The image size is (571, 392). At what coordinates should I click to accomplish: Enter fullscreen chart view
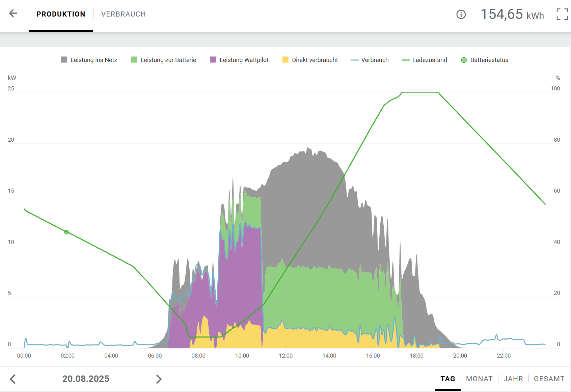coord(562,14)
